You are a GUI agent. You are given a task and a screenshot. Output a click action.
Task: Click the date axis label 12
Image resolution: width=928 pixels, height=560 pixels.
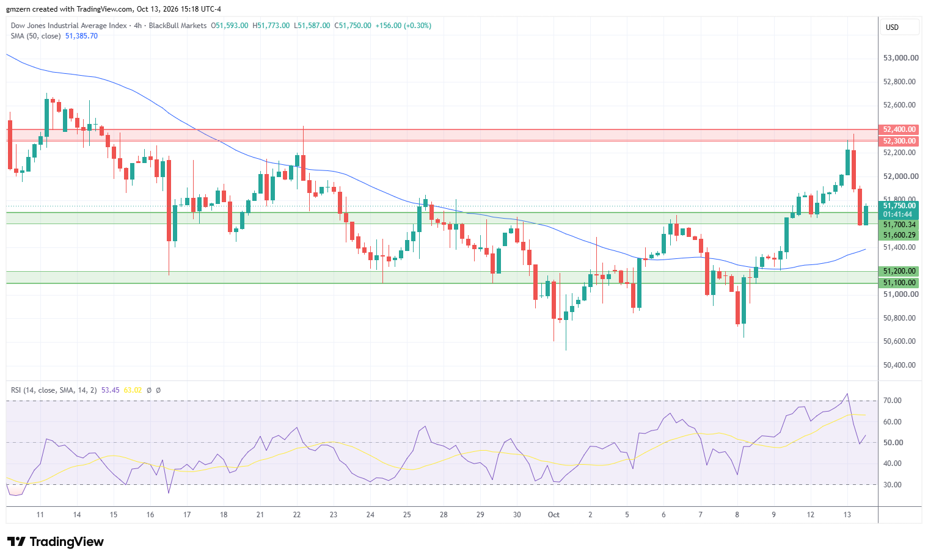(x=811, y=515)
